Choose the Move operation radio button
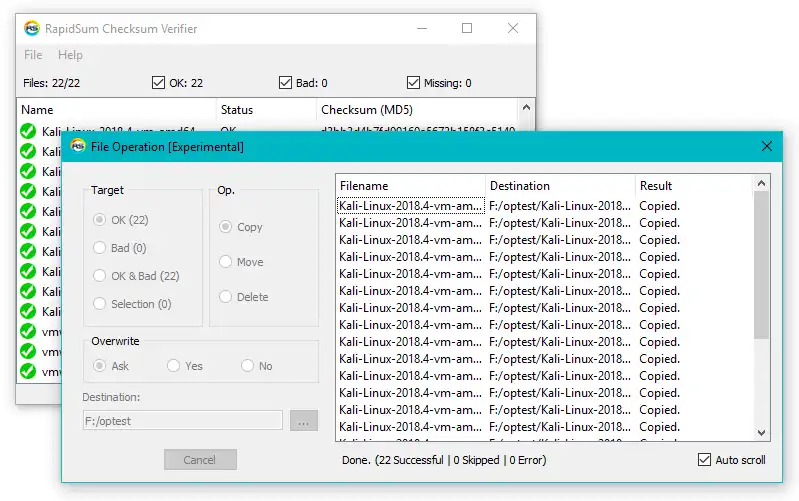 point(225,262)
